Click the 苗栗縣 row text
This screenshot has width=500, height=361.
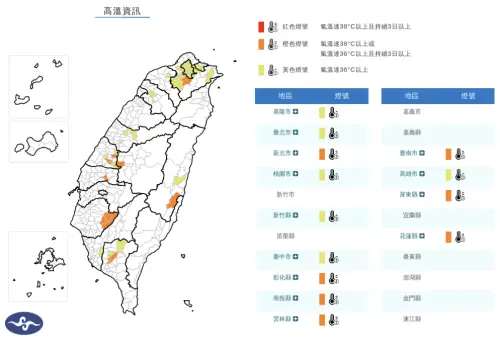(285, 236)
